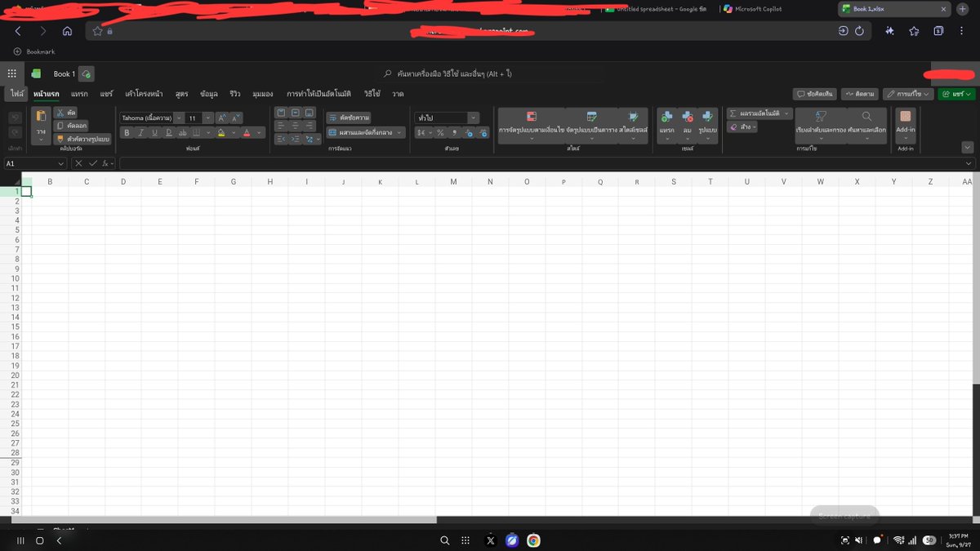This screenshot has height=551, width=980.
Task: Apply red font color
Action: [247, 132]
